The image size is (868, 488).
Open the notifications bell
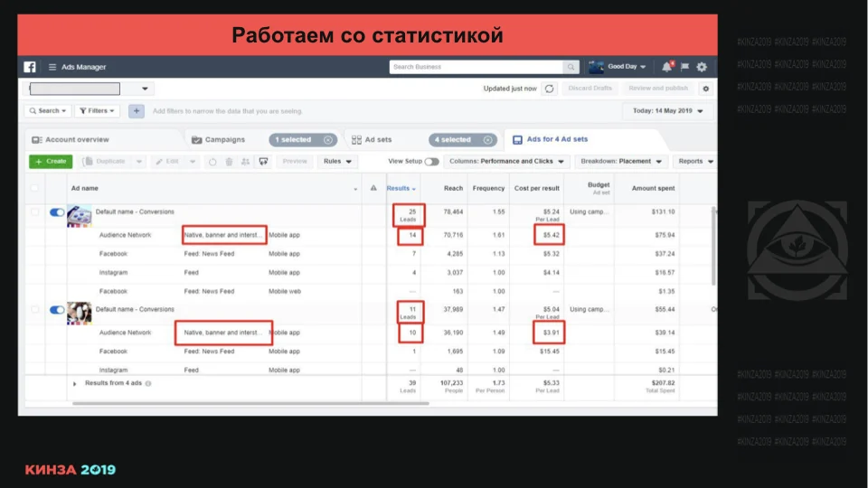(x=667, y=67)
